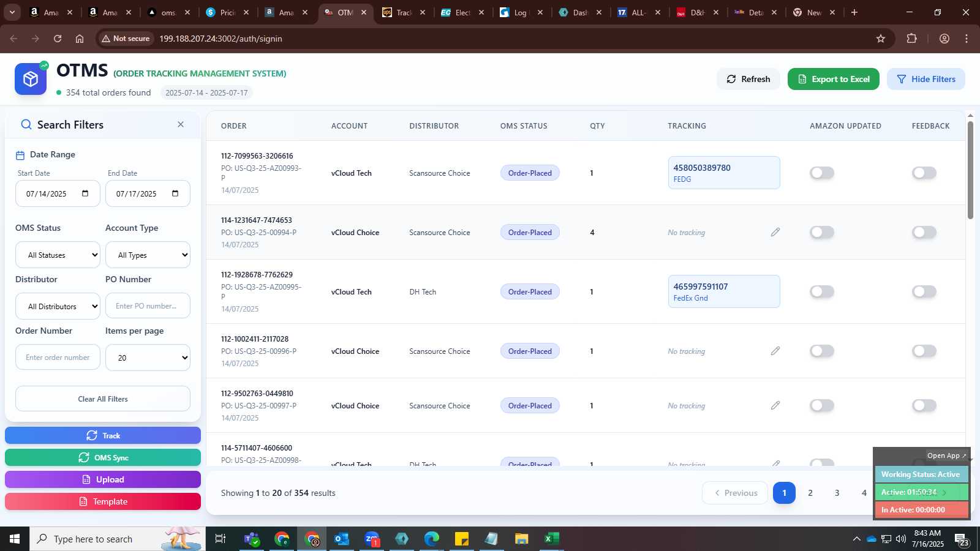The width and height of the screenshot is (980, 551).
Task: Click the Refresh button
Action: [x=748, y=79]
